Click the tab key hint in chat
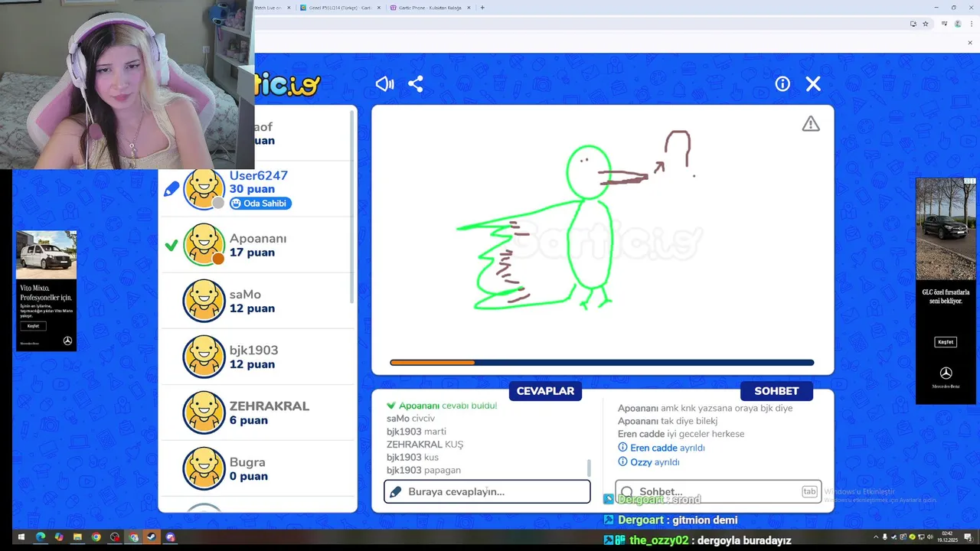Screen dimensions: 980x551 (809, 491)
